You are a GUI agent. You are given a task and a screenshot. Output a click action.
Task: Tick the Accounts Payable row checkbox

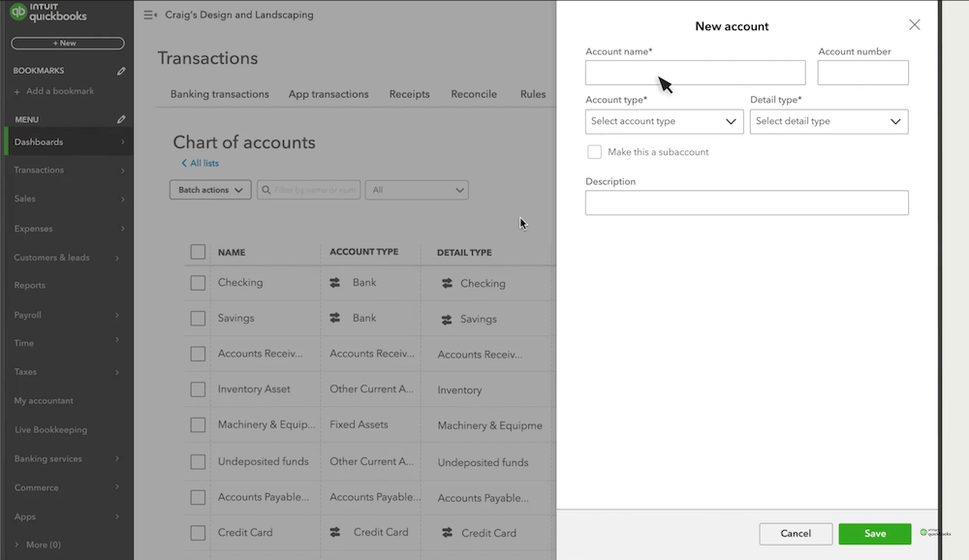pyautogui.click(x=198, y=497)
